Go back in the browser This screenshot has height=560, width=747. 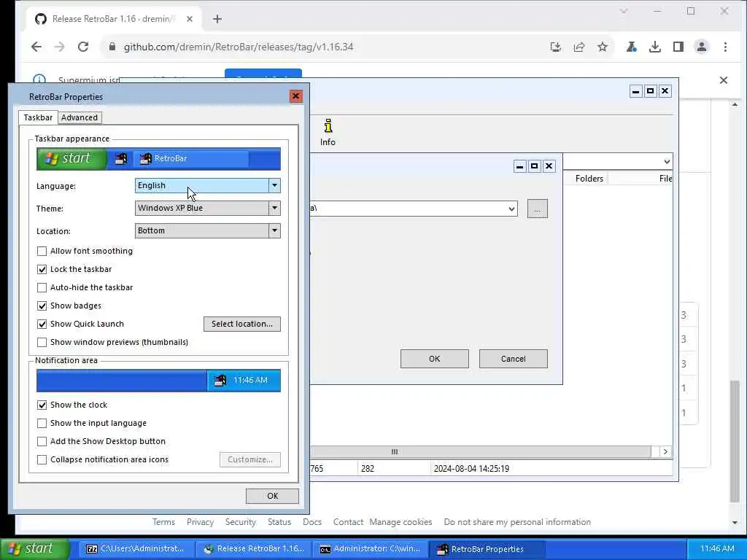point(36,47)
